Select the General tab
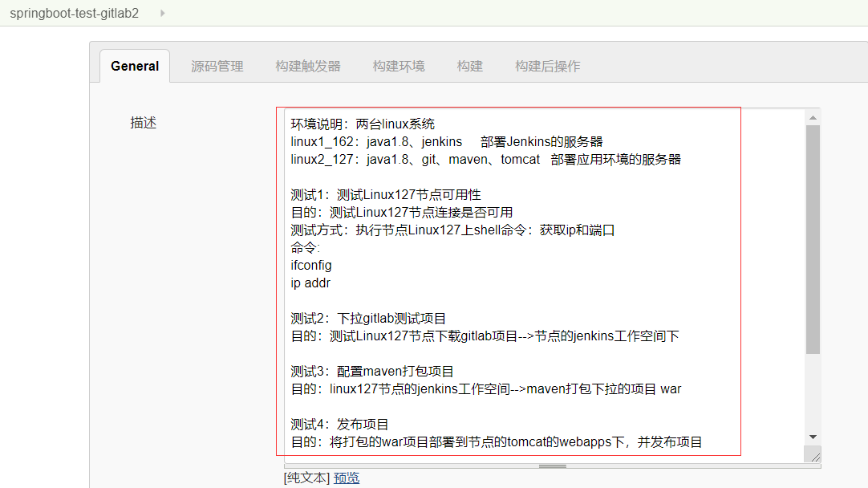Viewport: 868px width, 488px height. [x=134, y=66]
